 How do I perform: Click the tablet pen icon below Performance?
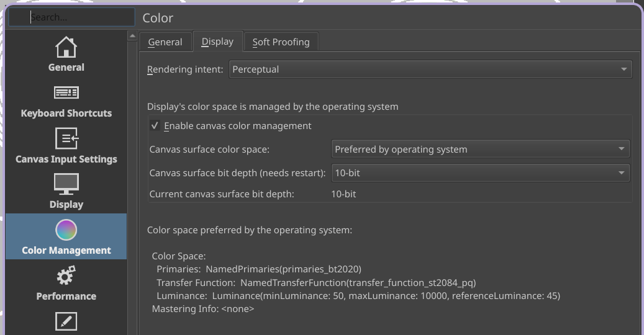click(66, 321)
